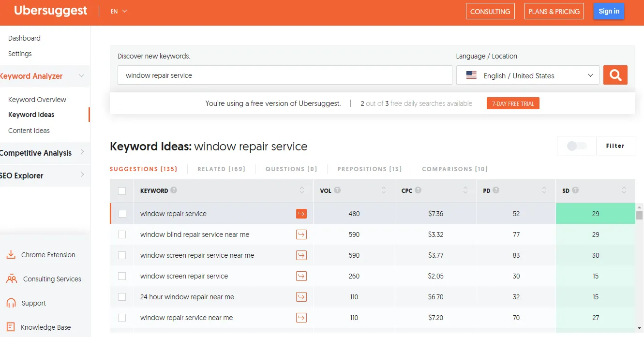Open the English / United States location dropdown

pos(527,75)
